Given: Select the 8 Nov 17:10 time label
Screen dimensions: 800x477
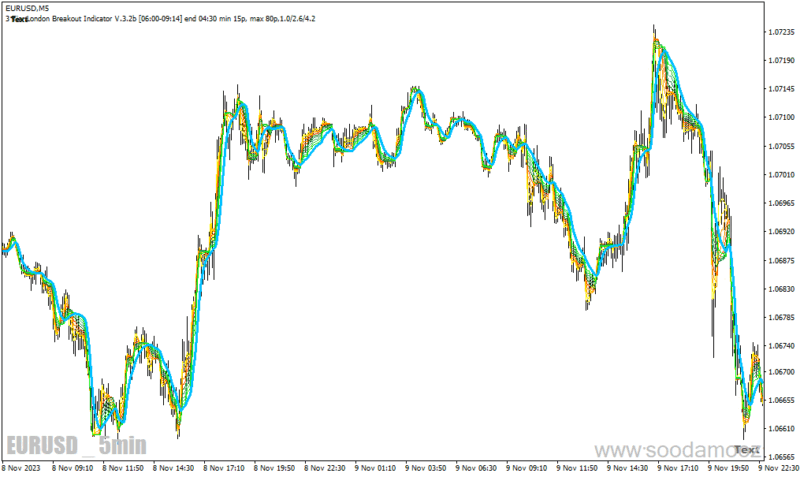Looking at the screenshot, I should click(224, 468).
